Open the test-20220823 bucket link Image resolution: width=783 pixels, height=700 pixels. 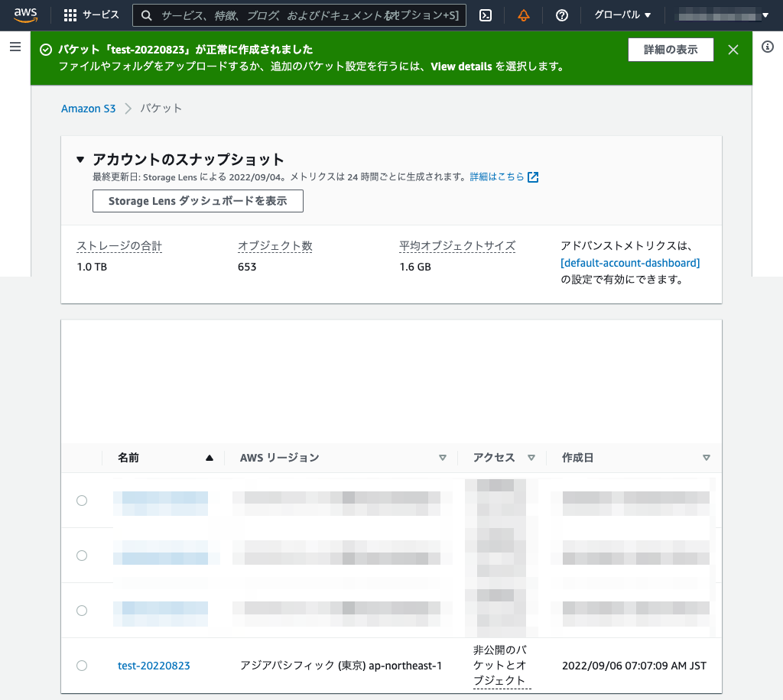[x=154, y=666]
